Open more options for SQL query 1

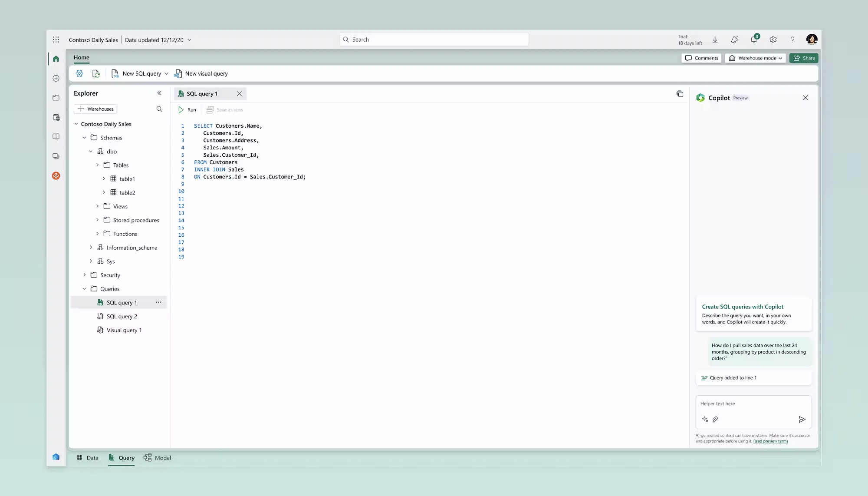point(158,302)
